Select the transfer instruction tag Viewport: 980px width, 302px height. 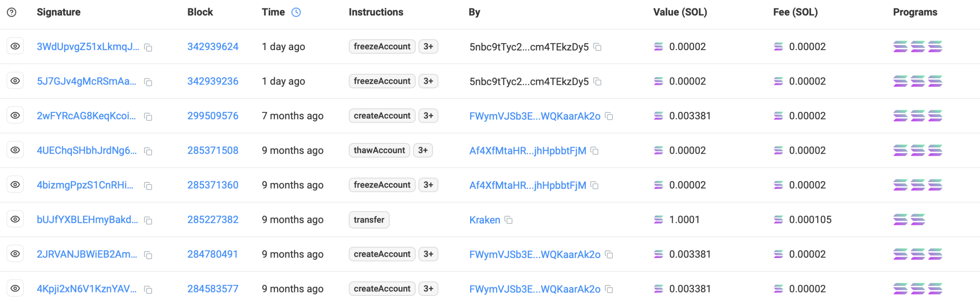point(369,220)
